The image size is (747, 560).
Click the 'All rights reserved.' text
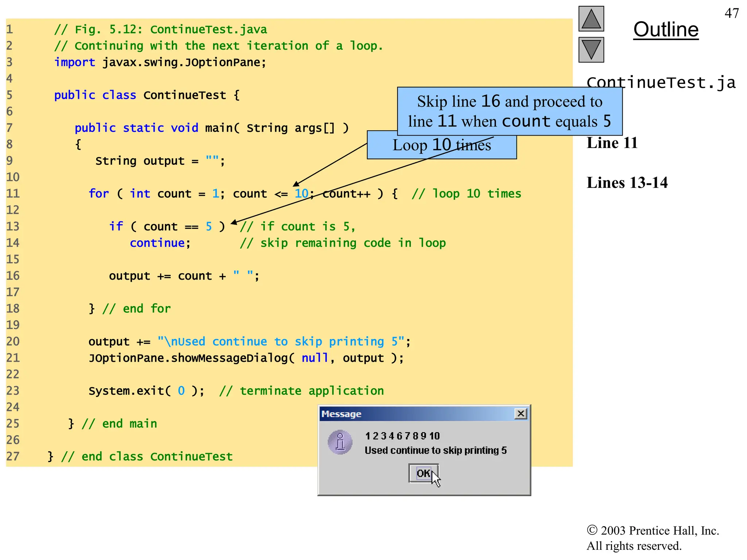pyautogui.click(x=634, y=546)
